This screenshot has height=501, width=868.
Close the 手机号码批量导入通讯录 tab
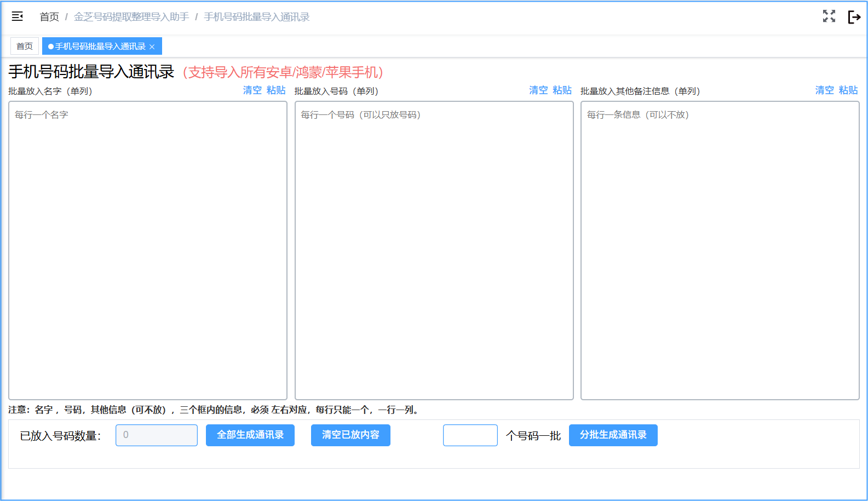[152, 47]
